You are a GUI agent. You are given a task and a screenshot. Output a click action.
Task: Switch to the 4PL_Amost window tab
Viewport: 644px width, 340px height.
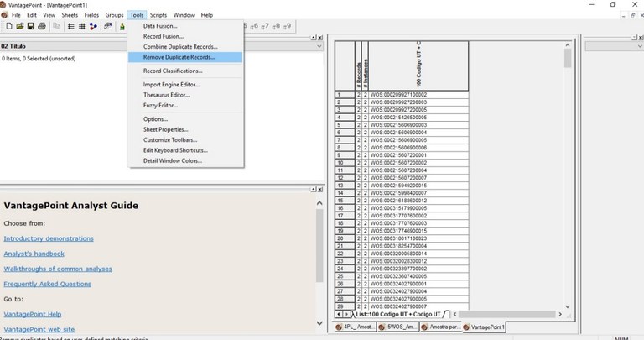coord(355,327)
